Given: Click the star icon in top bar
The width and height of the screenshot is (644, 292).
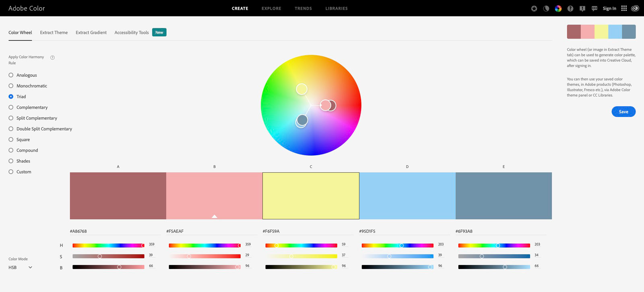Looking at the screenshot, I should [x=534, y=8].
